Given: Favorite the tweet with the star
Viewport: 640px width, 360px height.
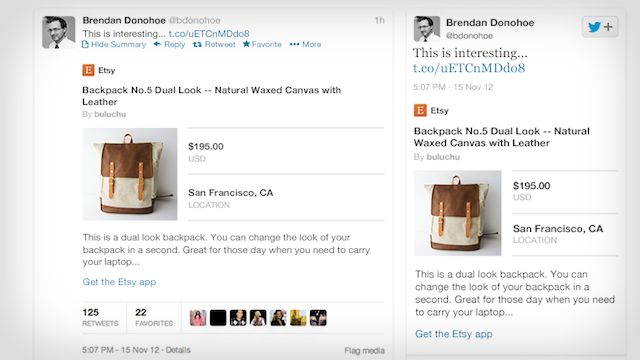Looking at the screenshot, I should (262, 44).
